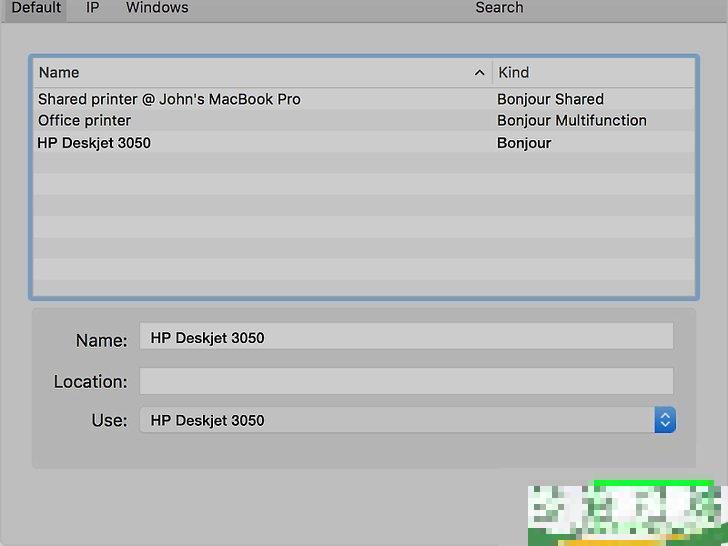Click the plain Bonjour kind cell

(x=524, y=143)
